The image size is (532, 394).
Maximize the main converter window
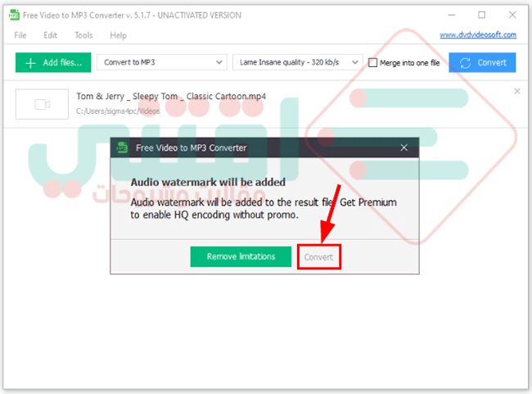(x=482, y=15)
